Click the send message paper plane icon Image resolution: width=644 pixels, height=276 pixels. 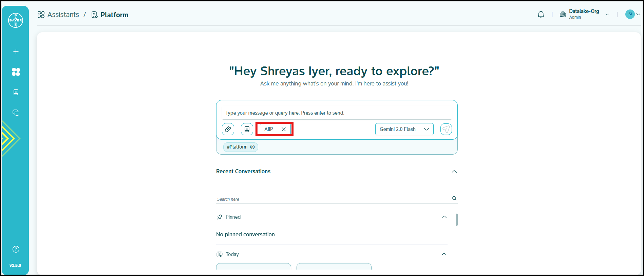(x=446, y=129)
